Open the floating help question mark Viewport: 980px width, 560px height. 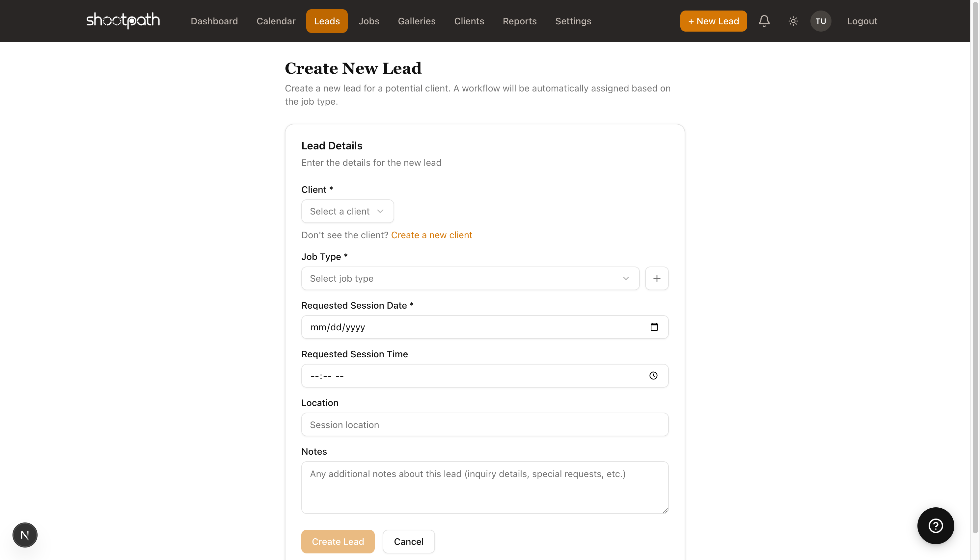pos(936,526)
